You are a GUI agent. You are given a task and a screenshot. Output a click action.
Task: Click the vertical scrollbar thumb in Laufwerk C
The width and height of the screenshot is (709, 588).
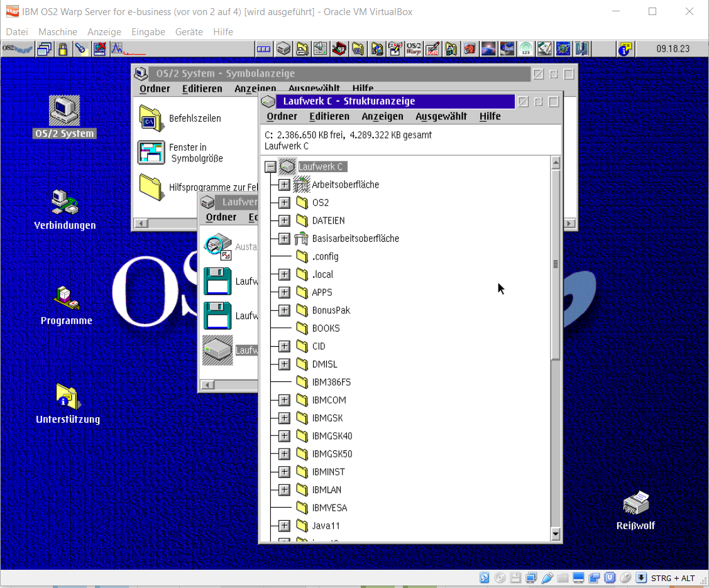tap(555, 264)
